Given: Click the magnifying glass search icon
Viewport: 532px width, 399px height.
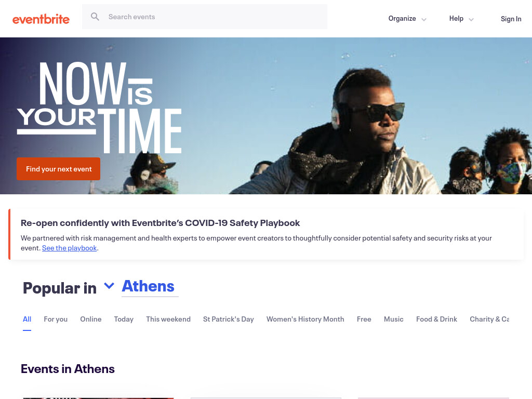Looking at the screenshot, I should pyautogui.click(x=95, y=17).
